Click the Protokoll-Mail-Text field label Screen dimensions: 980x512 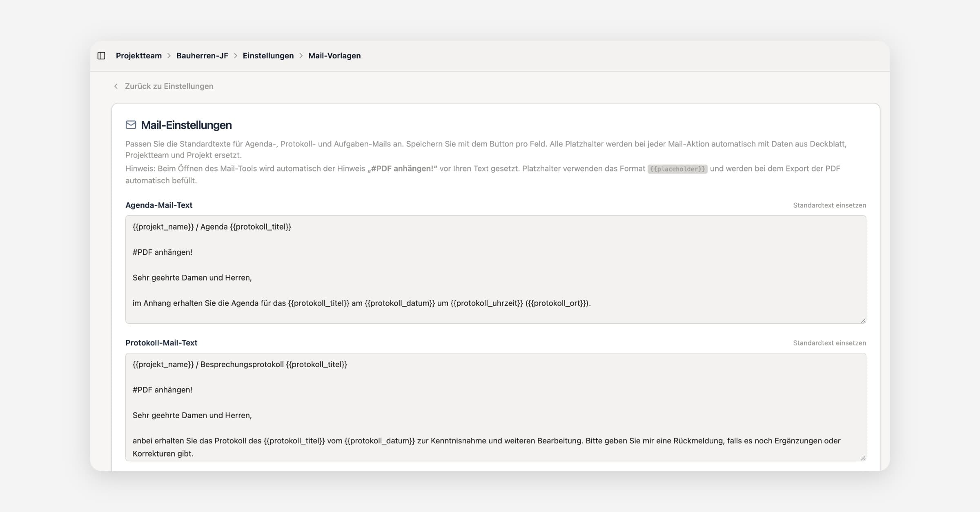pos(161,343)
